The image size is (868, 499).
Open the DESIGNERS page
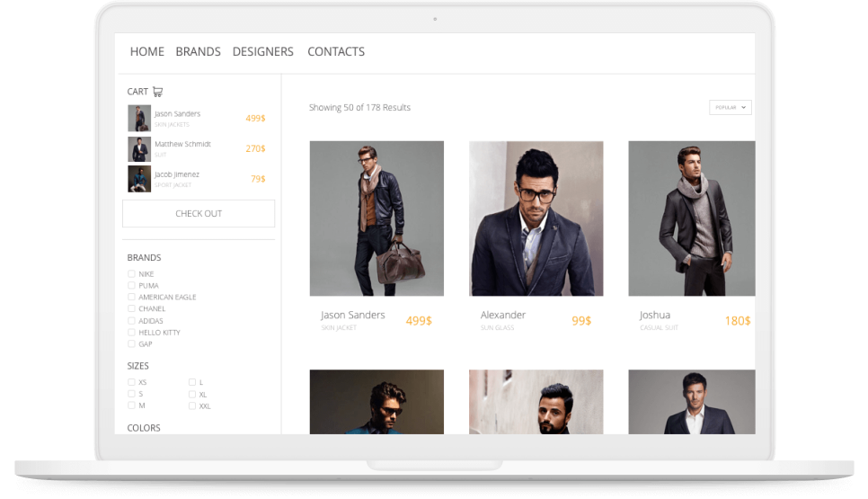[263, 51]
